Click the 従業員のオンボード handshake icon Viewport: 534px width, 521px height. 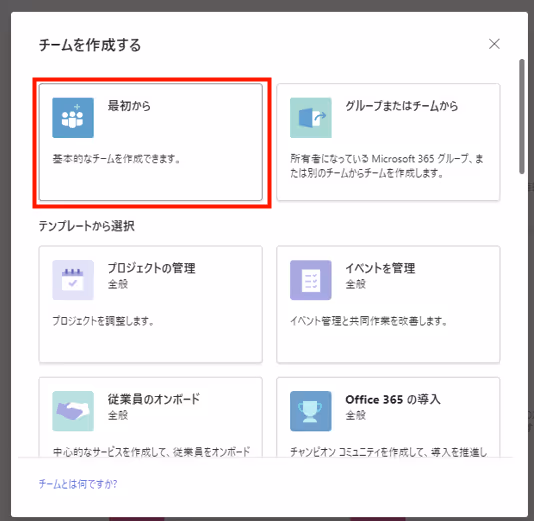click(73, 411)
